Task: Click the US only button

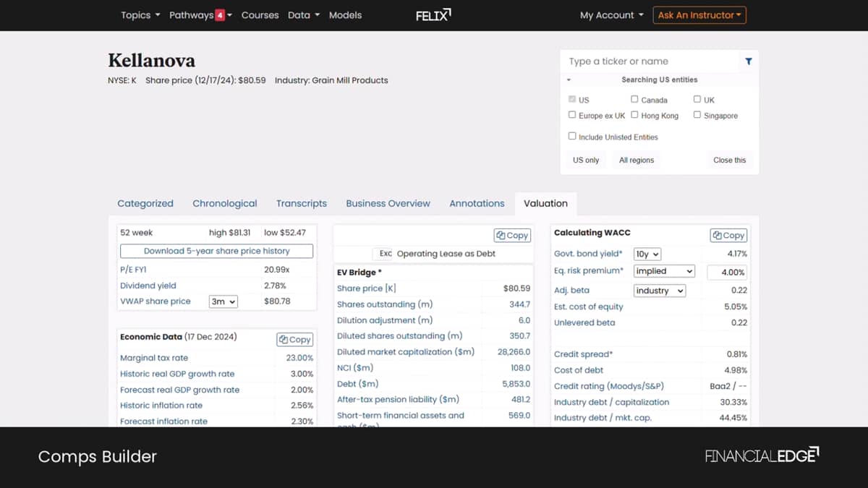Action: pos(586,160)
